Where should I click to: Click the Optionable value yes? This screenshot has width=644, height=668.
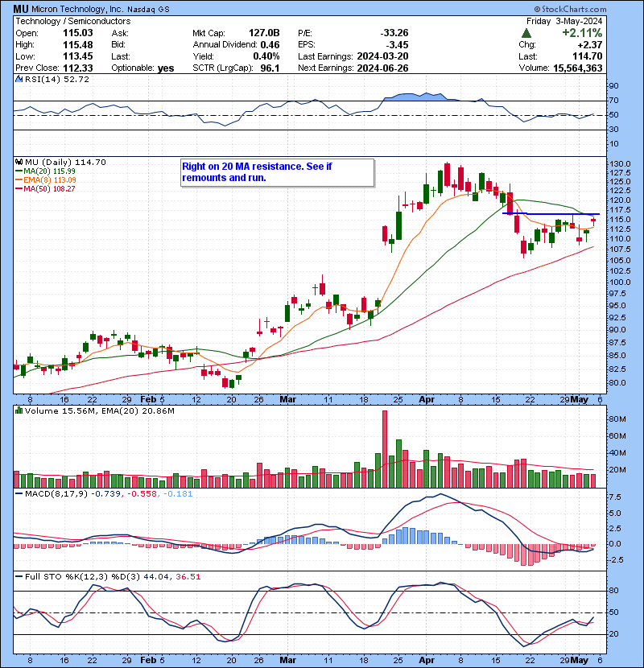click(x=166, y=68)
